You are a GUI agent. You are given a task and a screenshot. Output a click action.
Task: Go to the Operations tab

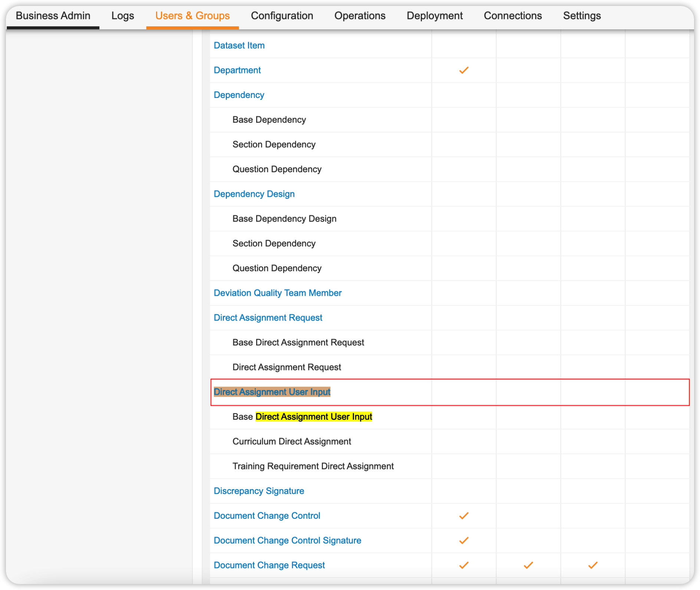tap(360, 16)
